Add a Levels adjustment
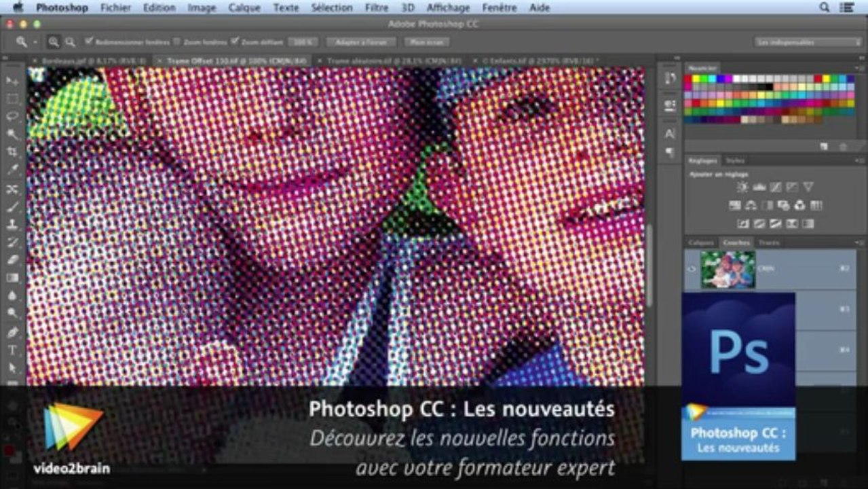Viewport: 868px width, 489px height. [x=759, y=187]
